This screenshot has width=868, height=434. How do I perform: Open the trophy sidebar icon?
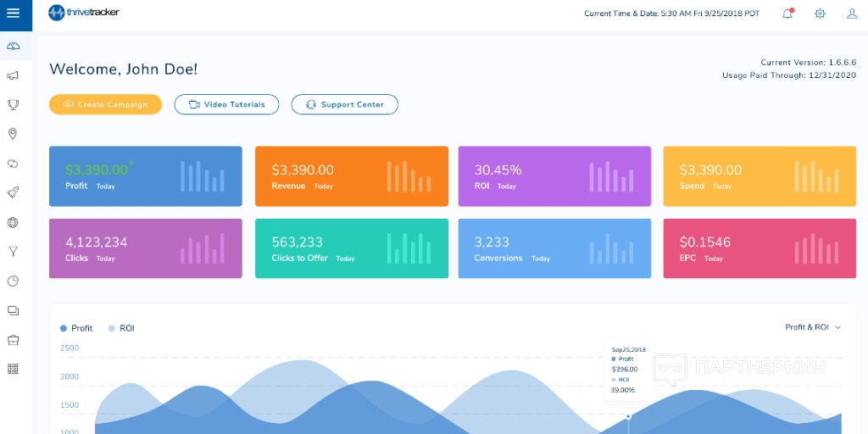pyautogui.click(x=14, y=104)
